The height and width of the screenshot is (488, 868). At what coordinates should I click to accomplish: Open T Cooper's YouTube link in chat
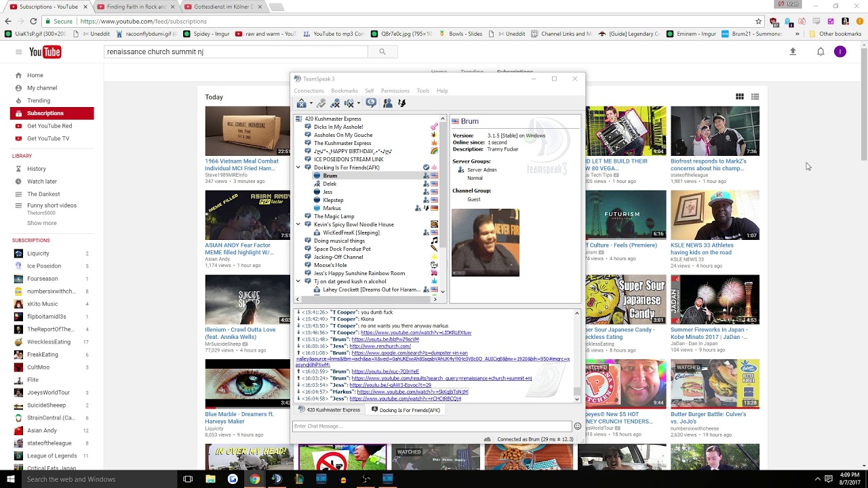[416, 333]
